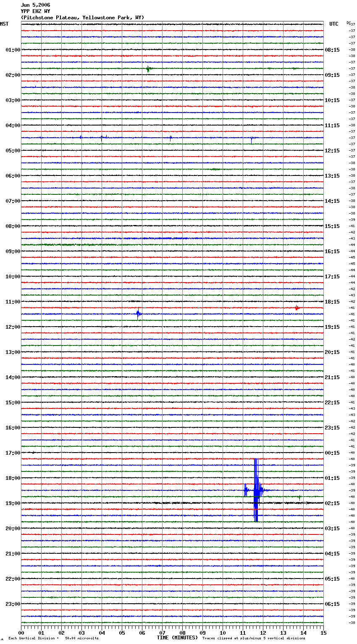Image resolution: width=357 pixels, height=644 pixels.
Task: Click the 'TIME (MINUTES)' axis title
Action: tap(177, 638)
